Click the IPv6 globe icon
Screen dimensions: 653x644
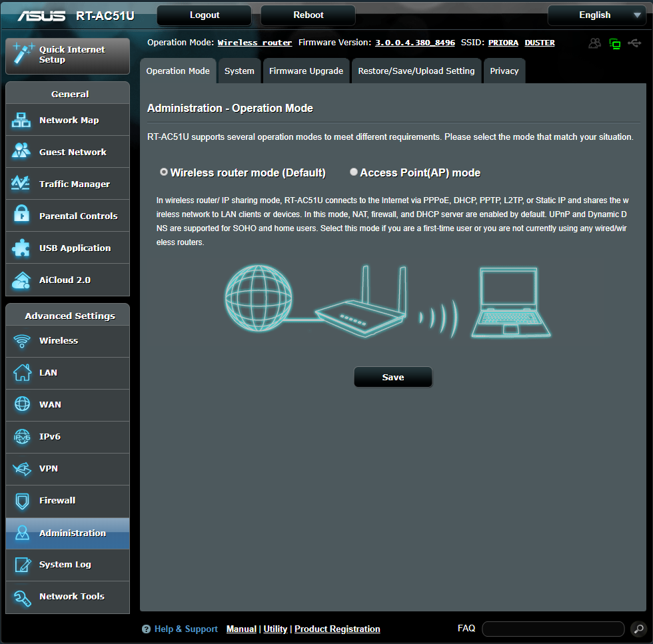(22, 436)
